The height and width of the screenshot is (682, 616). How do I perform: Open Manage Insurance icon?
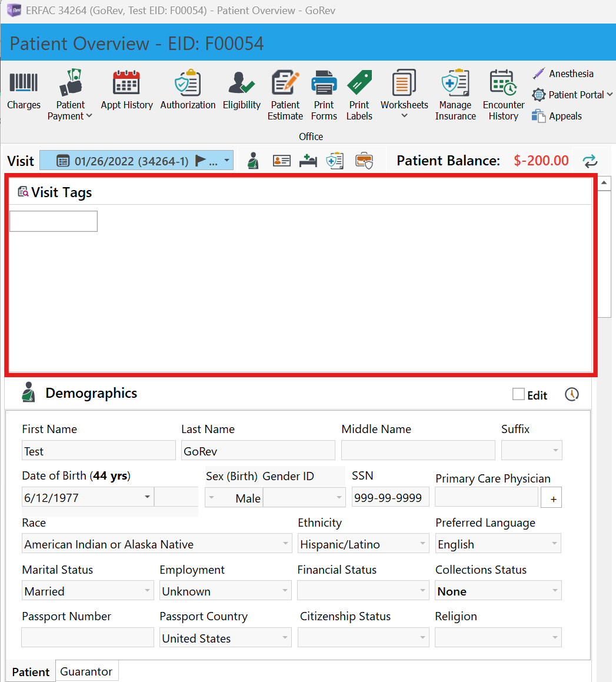coord(455,82)
